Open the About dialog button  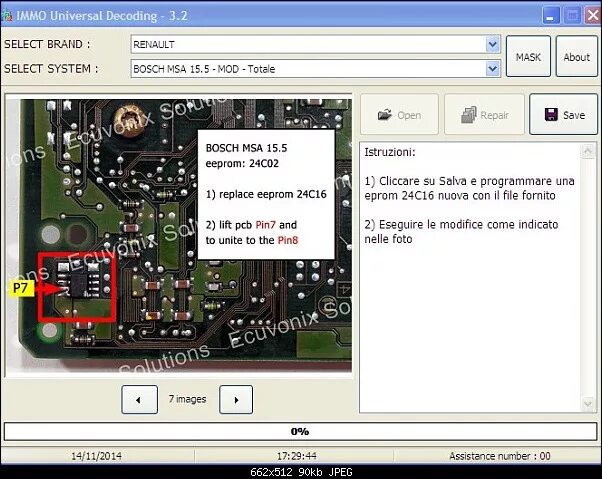coord(576,57)
